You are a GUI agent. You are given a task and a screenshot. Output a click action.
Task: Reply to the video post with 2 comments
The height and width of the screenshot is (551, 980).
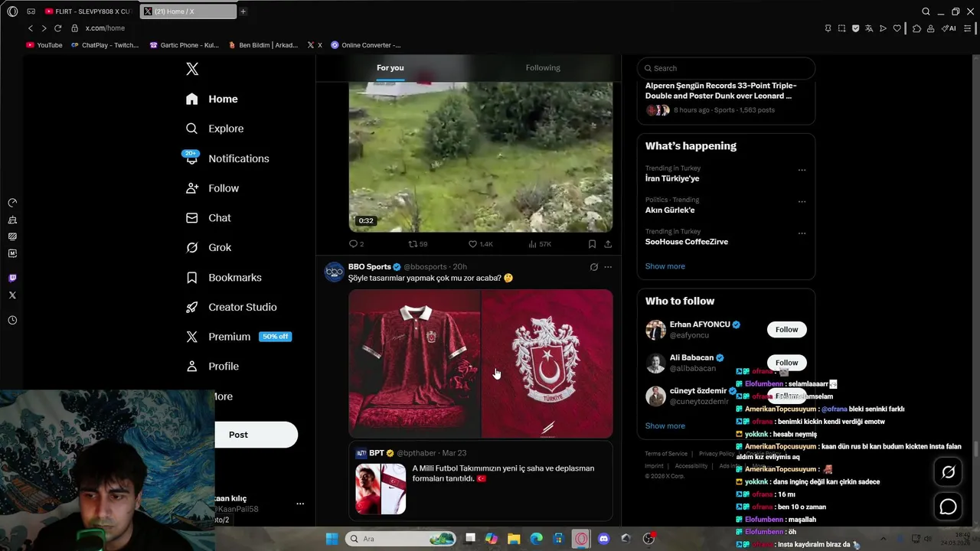tap(356, 244)
